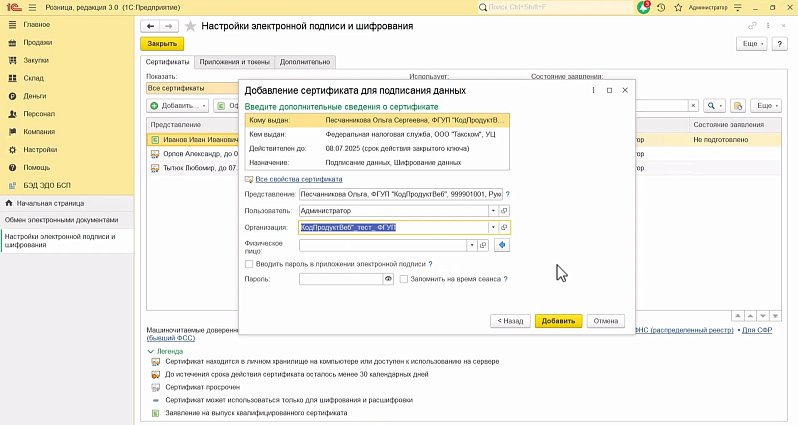The height and width of the screenshot is (425, 798).
Task: Click search magnifier button in list toolbar
Action: click(714, 105)
